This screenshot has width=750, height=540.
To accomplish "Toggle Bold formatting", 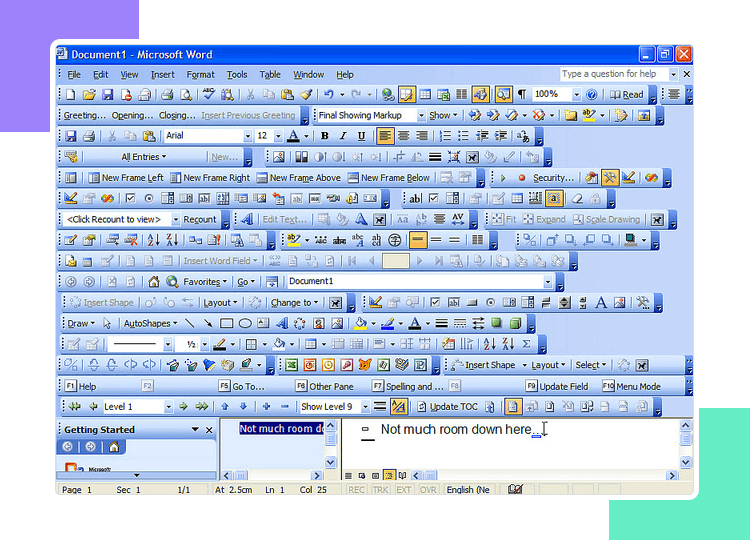I will tap(325, 136).
